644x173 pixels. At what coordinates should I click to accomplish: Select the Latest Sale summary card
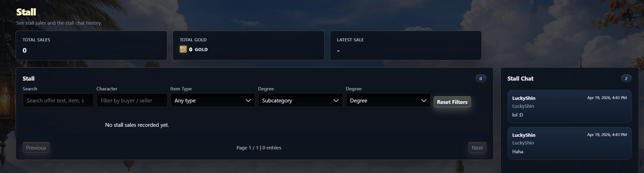point(405,45)
